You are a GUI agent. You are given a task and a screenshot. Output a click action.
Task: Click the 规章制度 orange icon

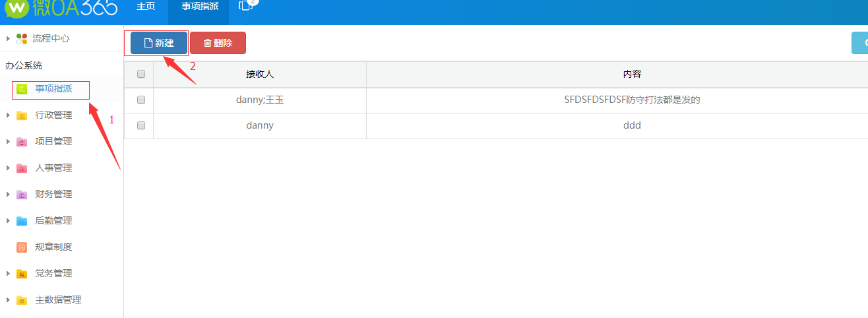[22, 247]
